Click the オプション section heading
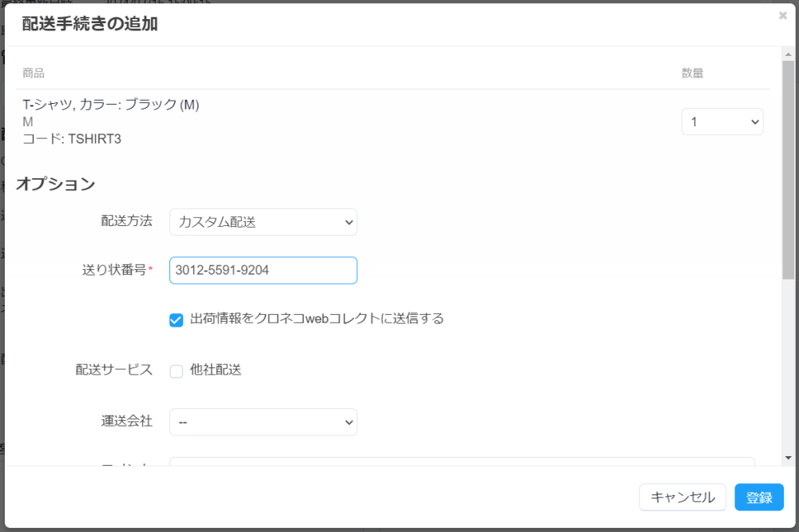Image resolution: width=799 pixels, height=532 pixels. [56, 184]
